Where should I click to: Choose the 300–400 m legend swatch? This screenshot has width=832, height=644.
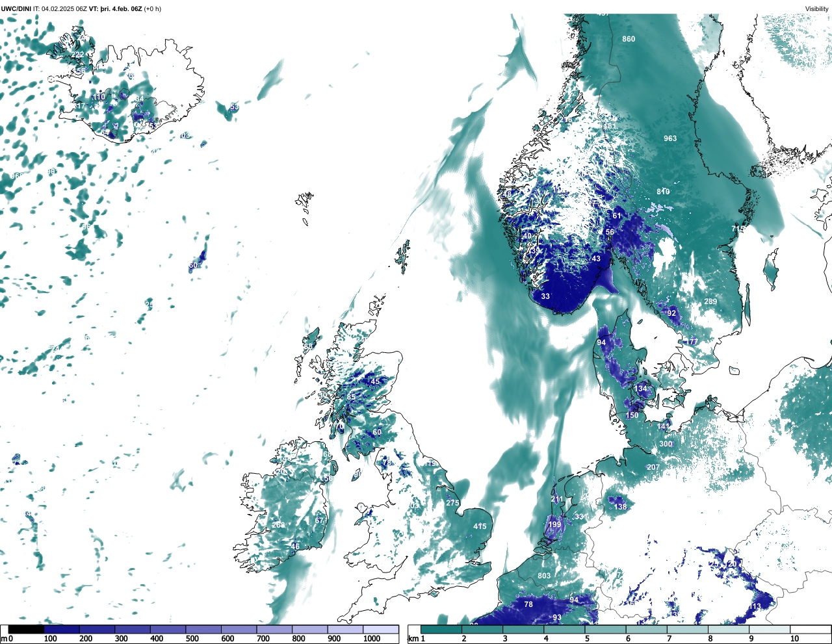133,629
